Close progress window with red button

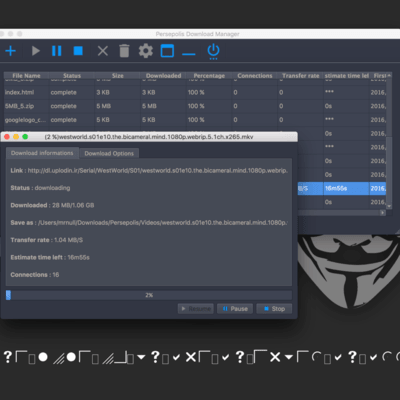[7, 137]
